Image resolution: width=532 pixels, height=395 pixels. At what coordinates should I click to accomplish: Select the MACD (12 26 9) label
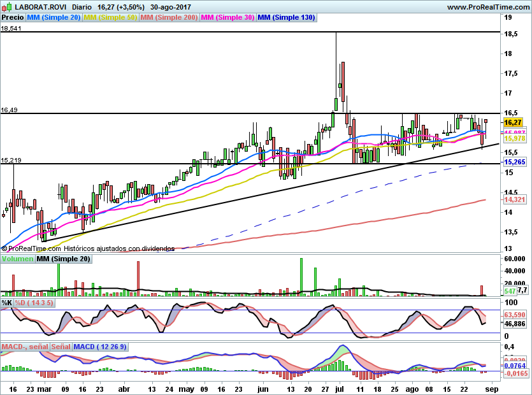point(100,347)
